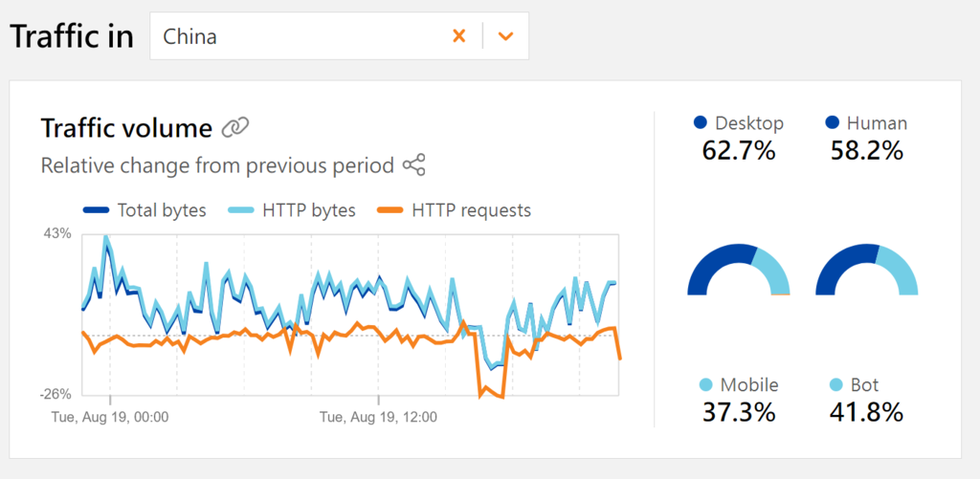Clear the China selection with X icon
The width and height of the screenshot is (980, 479).
[459, 36]
